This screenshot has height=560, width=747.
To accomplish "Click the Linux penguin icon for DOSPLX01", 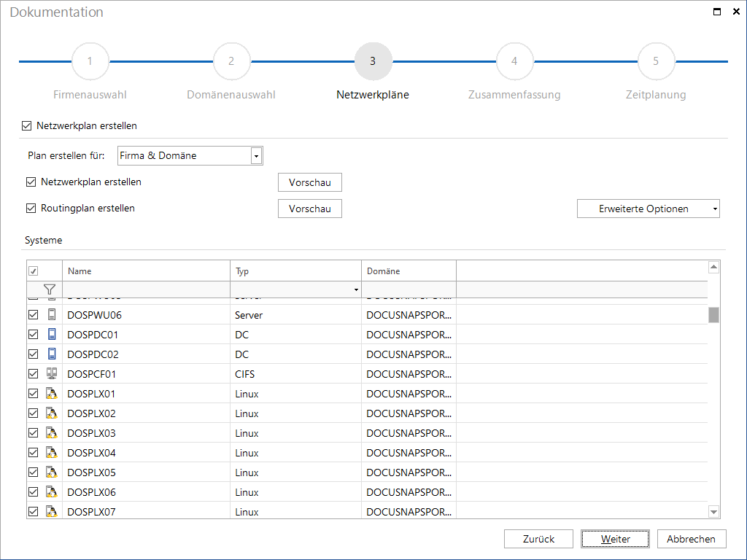I will (52, 393).
